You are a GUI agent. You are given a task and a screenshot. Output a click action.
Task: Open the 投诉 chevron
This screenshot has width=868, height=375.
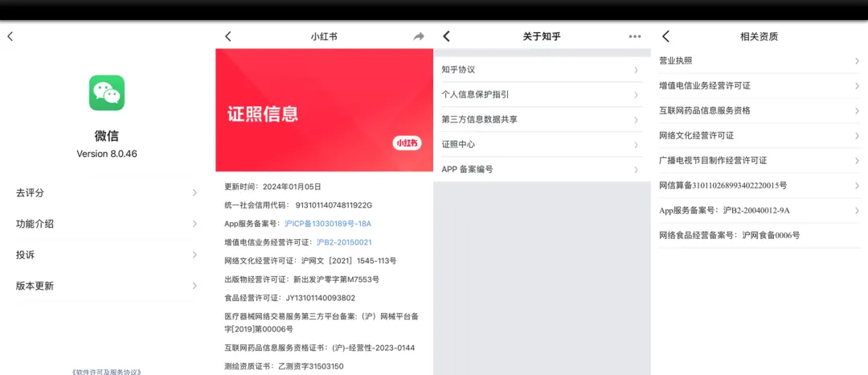(194, 255)
